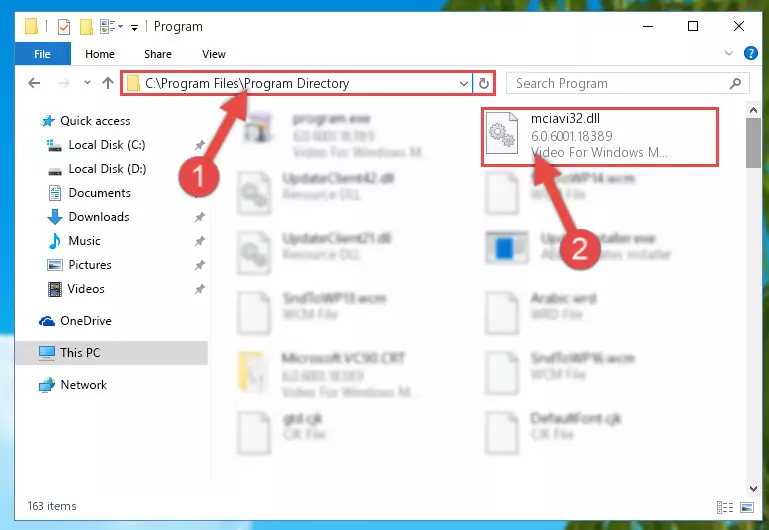Switch to Details view layout icon

click(725, 507)
